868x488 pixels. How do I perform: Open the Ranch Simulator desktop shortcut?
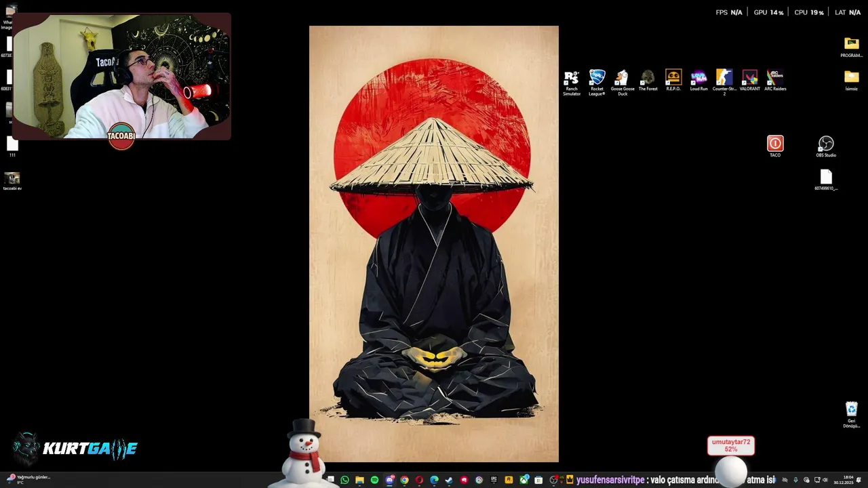pos(572,82)
